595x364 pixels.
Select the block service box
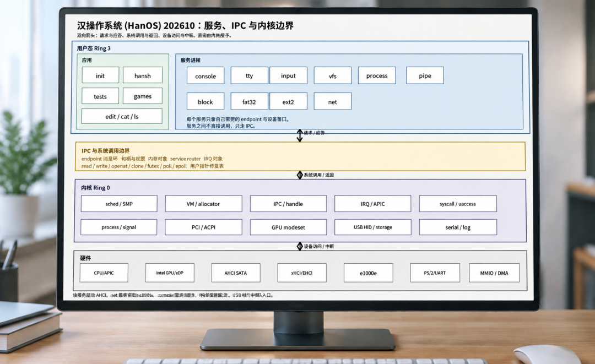point(205,101)
